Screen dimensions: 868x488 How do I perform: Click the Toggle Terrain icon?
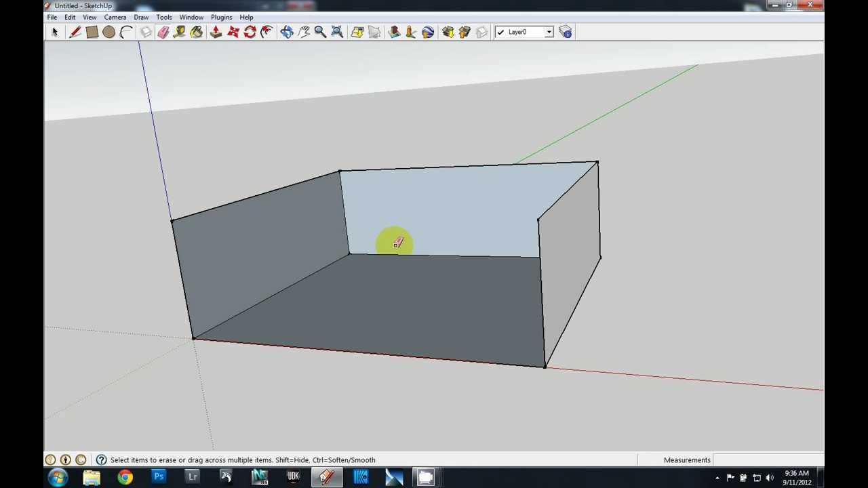(x=374, y=32)
